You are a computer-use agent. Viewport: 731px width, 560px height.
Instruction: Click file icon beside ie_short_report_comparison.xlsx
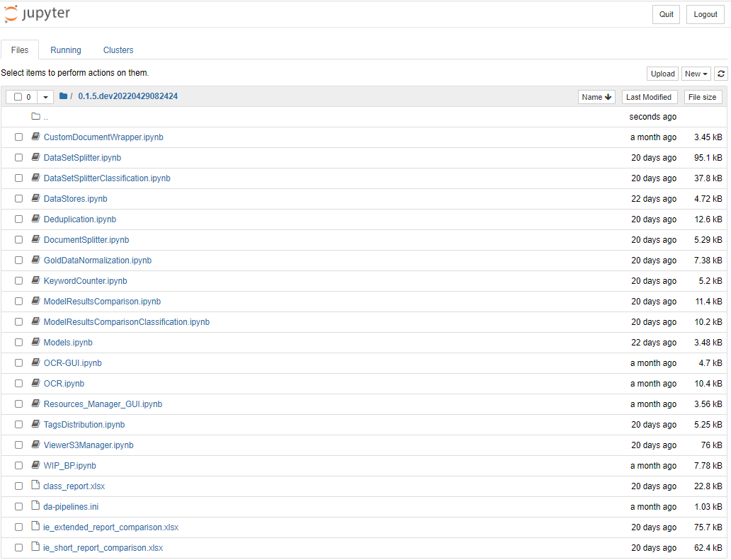[x=35, y=547]
